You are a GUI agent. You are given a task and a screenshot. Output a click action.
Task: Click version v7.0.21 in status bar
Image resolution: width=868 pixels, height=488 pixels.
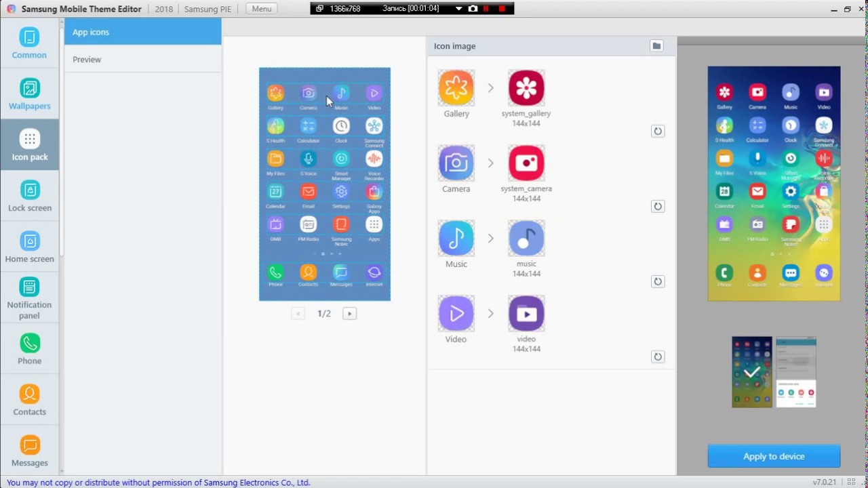pyautogui.click(x=825, y=483)
